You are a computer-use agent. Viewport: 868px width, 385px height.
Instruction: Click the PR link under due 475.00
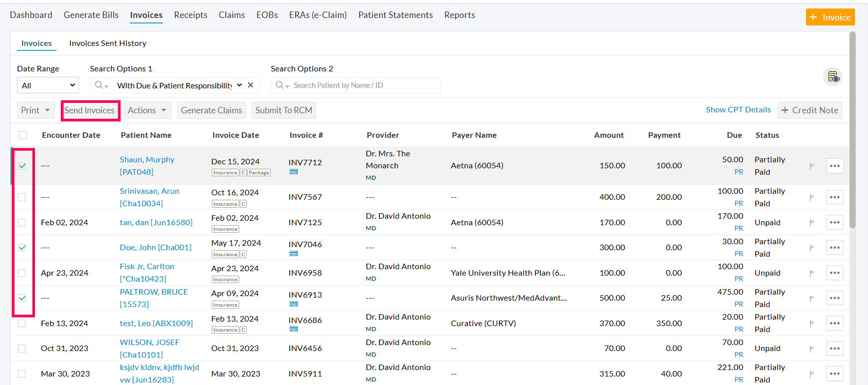tap(739, 304)
